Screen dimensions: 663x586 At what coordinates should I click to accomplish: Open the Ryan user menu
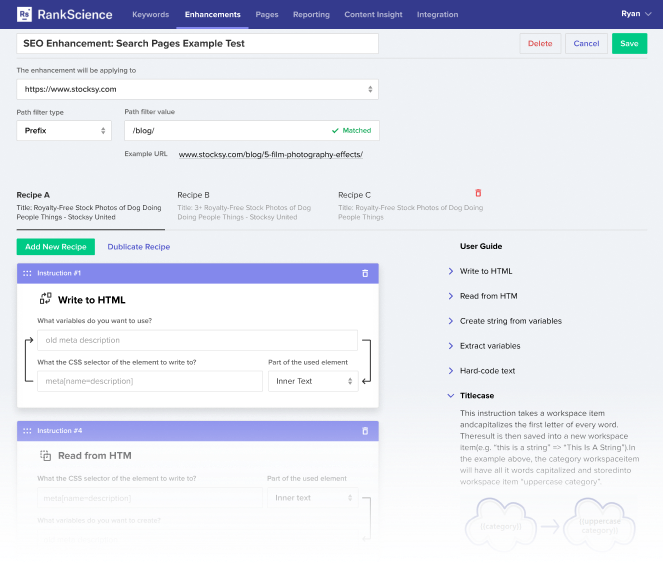(636, 14)
